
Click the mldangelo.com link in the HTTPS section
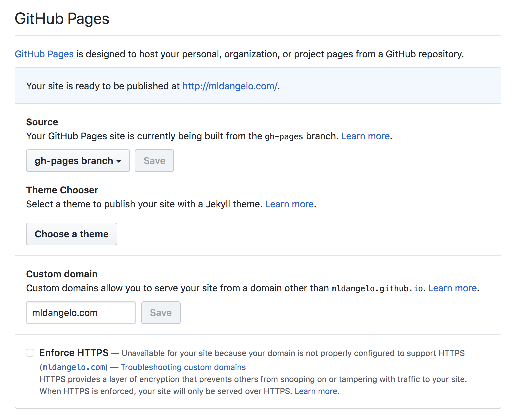pyautogui.click(x=73, y=367)
